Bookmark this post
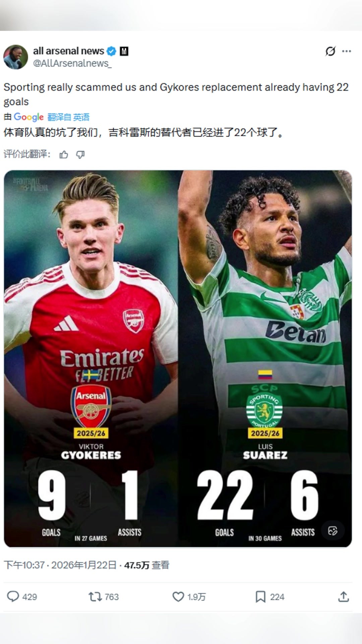The height and width of the screenshot is (644, 362). click(260, 596)
